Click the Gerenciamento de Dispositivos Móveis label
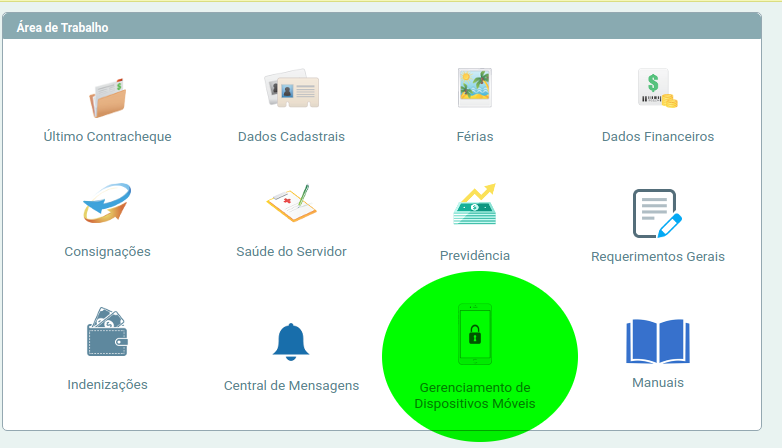 (x=475, y=396)
